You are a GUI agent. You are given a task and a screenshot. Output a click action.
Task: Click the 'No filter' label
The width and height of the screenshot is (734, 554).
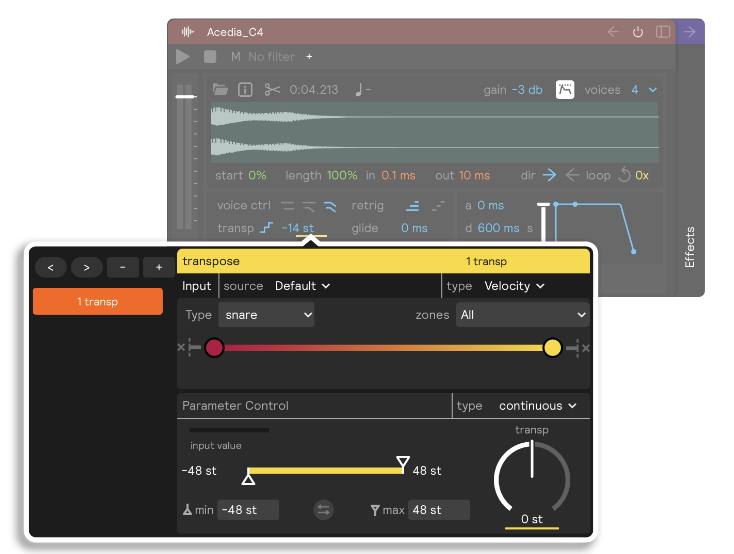pyautogui.click(x=272, y=57)
